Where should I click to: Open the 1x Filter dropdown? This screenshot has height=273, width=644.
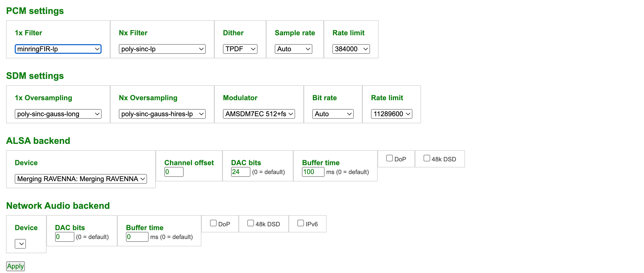point(58,49)
